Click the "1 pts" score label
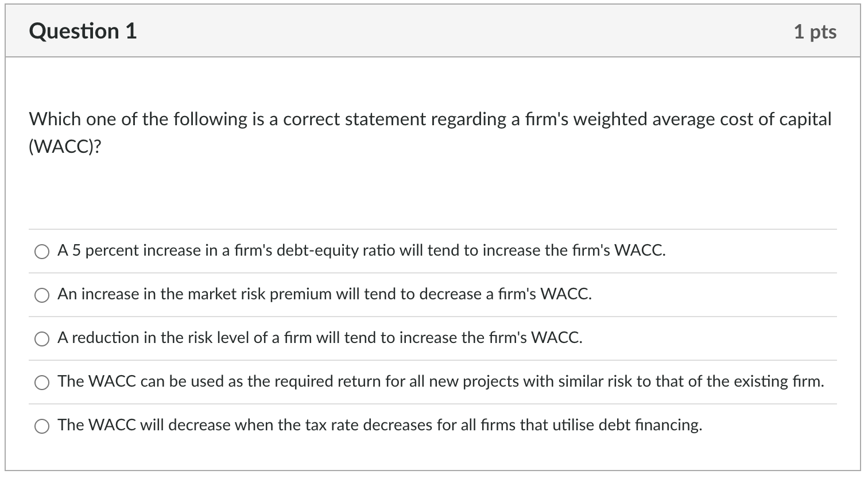Viewport: 868px width, 478px height. 815,32
